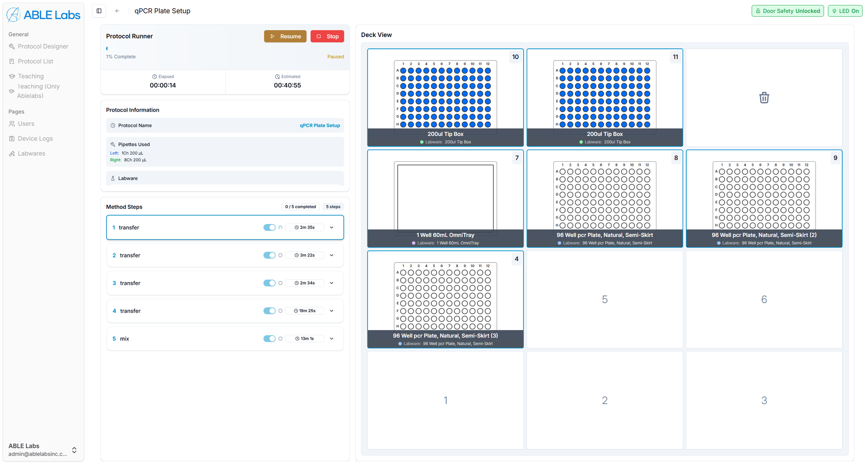
Task: Click the trash bin deck slot
Action: 764,98
